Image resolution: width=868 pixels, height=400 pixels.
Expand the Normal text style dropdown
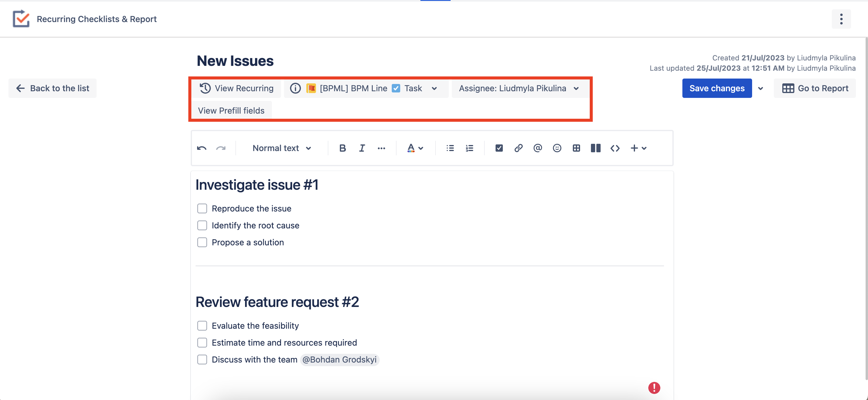[x=282, y=148]
